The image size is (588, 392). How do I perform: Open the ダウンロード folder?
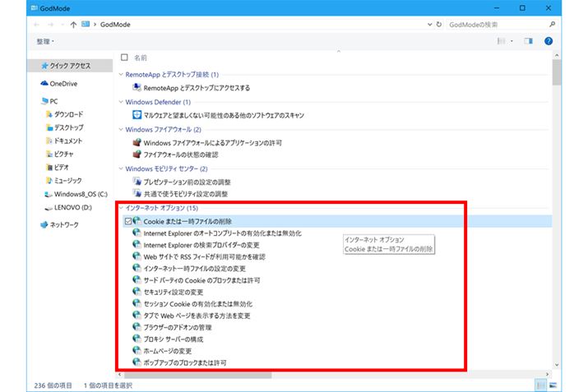64,114
